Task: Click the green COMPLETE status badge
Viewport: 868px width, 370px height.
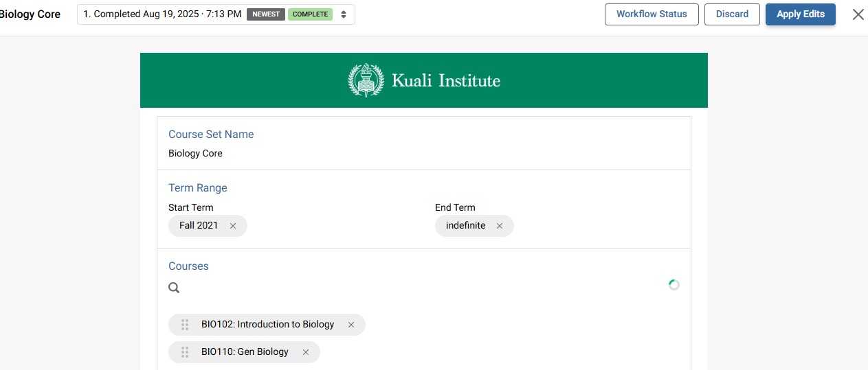Action: 310,14
